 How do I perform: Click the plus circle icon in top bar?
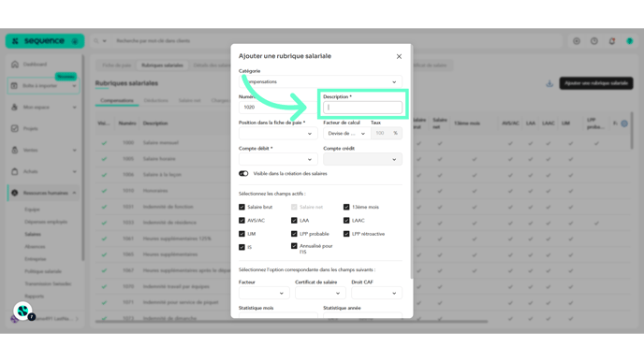(x=577, y=41)
